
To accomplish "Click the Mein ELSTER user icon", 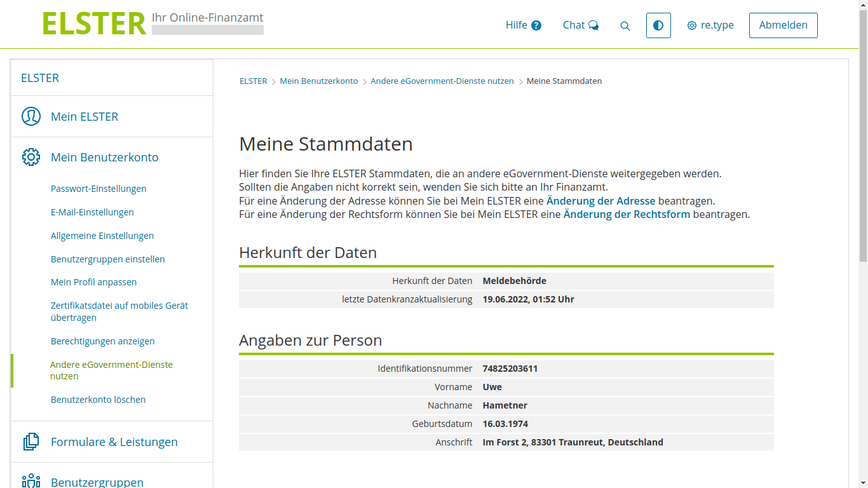I will point(31,116).
